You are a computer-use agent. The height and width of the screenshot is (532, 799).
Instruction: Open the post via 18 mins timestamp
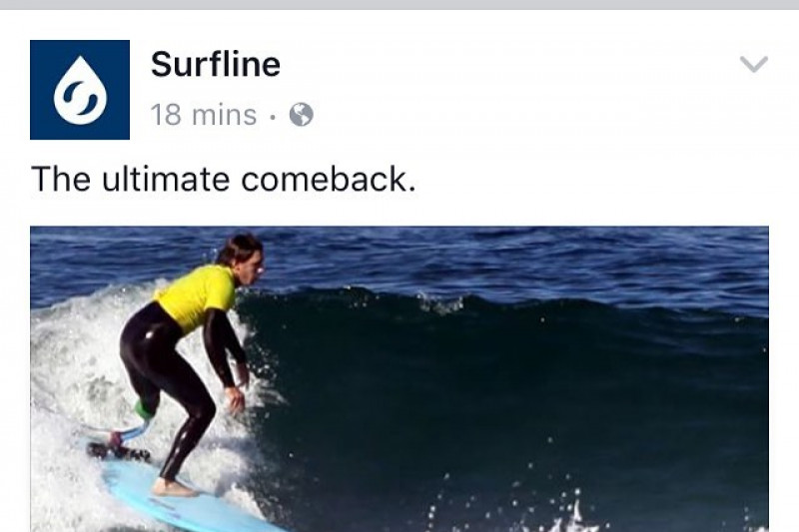click(204, 115)
